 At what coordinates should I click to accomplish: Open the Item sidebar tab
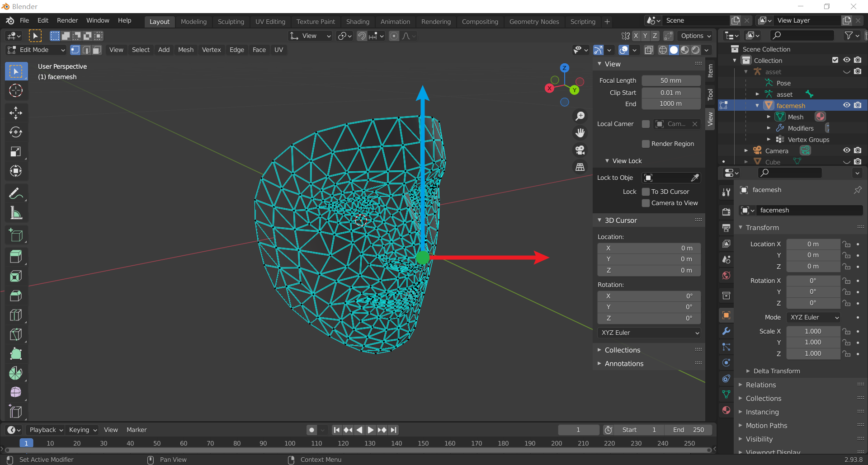pyautogui.click(x=710, y=70)
